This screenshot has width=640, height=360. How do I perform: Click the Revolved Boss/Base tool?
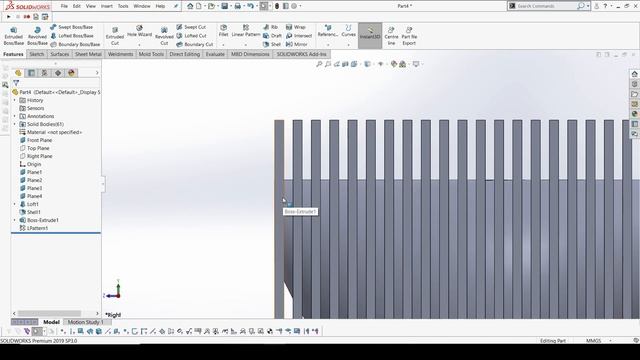[x=37, y=36]
